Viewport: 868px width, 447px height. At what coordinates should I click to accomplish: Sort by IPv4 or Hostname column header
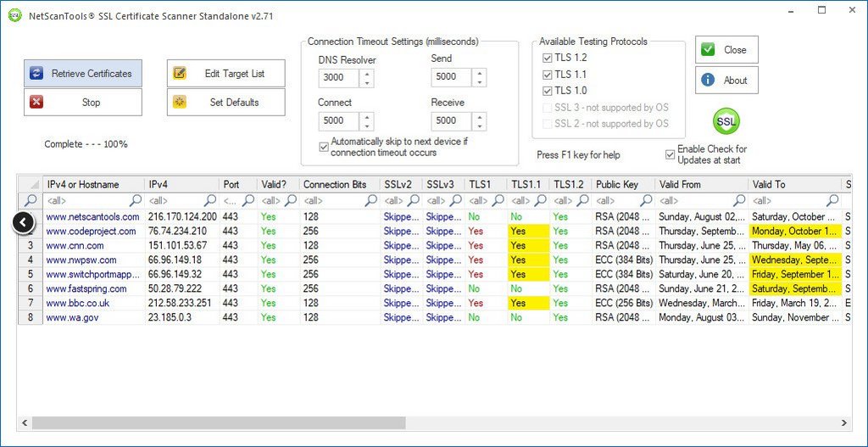click(x=93, y=184)
